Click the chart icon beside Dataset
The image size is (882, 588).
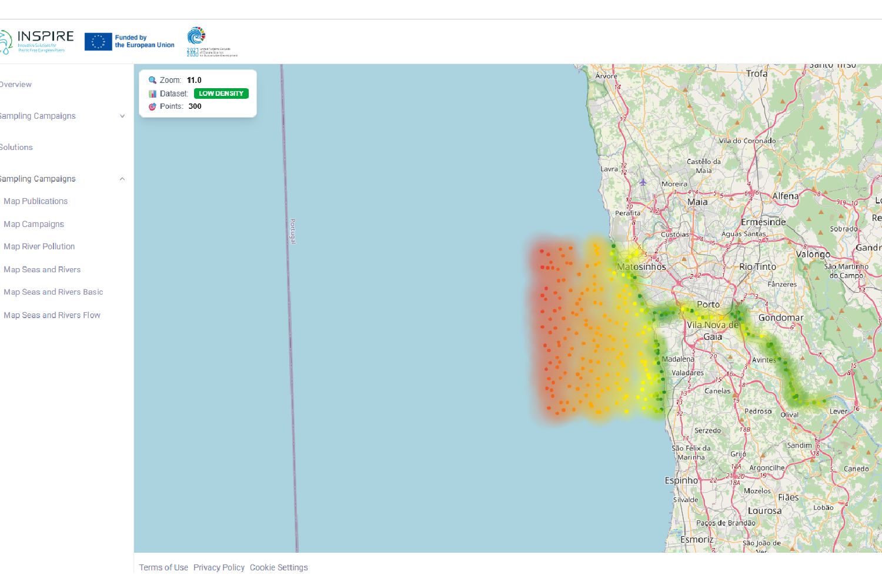(152, 93)
